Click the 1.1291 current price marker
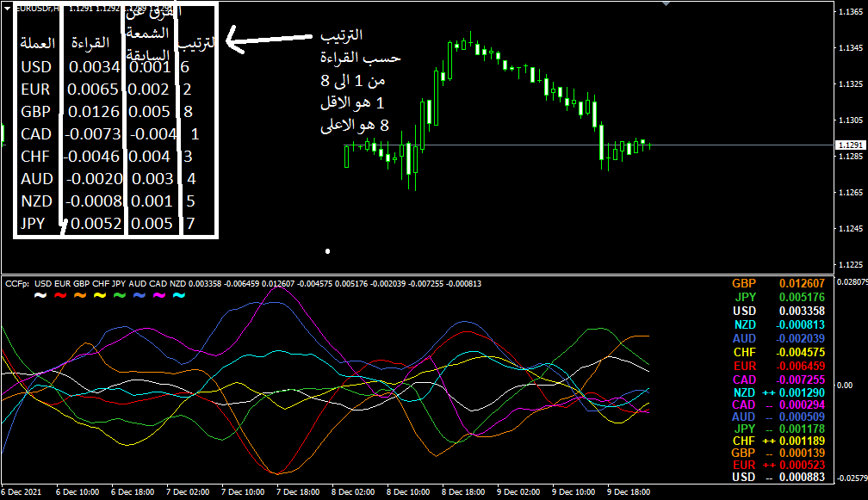The image size is (868, 500). coord(850,145)
